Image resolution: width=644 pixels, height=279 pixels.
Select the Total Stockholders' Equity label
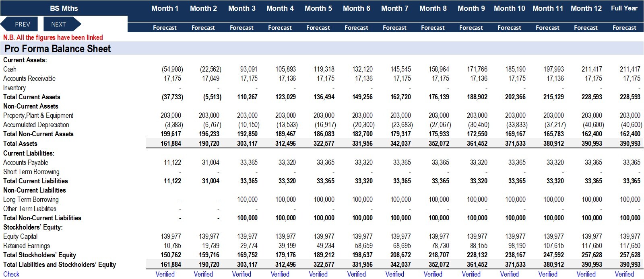pos(39,255)
